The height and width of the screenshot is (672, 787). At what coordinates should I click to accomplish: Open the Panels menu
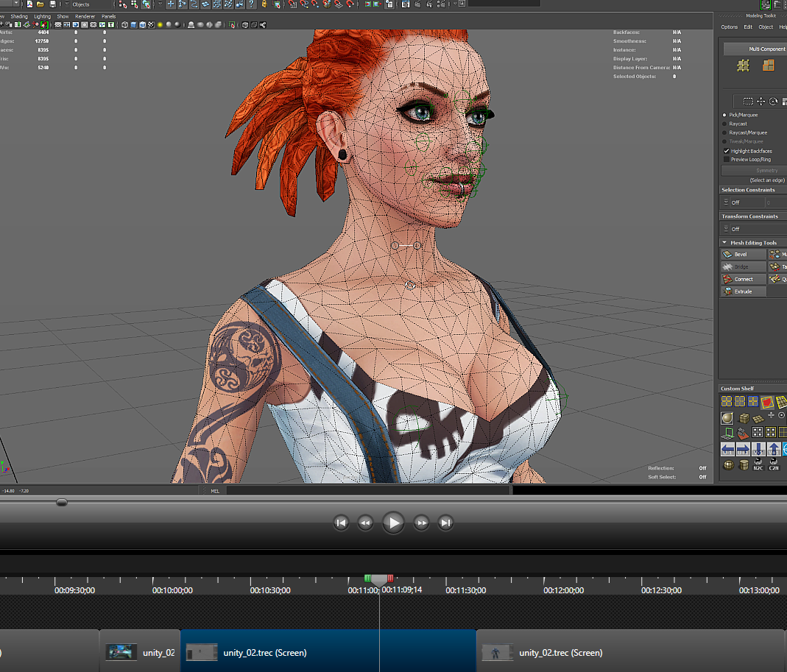[108, 17]
